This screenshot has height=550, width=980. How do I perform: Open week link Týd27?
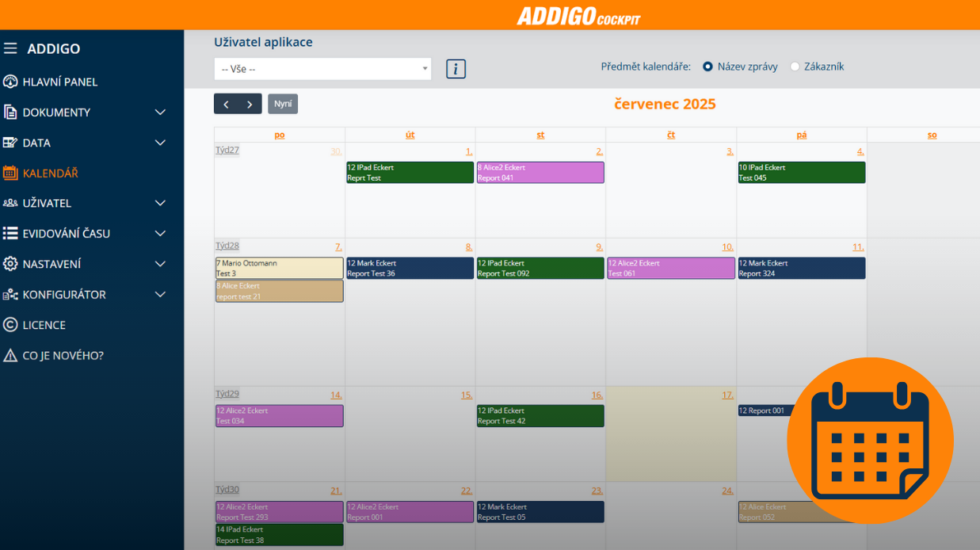227,151
